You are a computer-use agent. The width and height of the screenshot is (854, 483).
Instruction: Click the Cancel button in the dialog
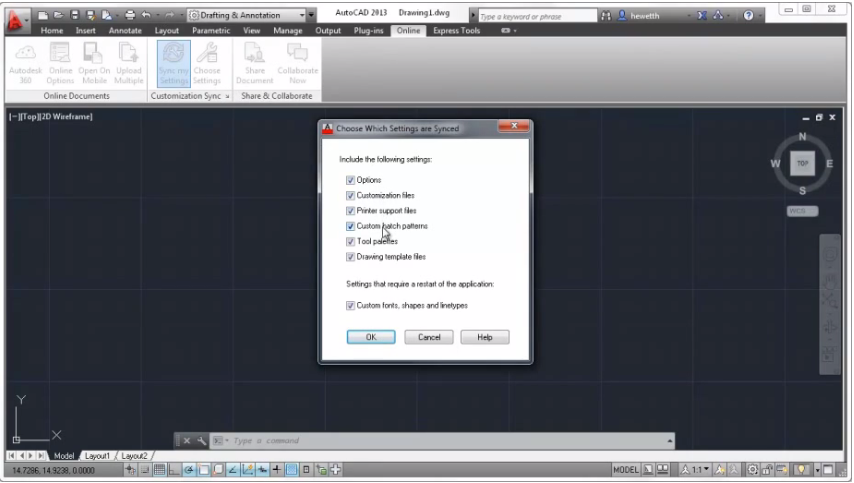click(429, 337)
